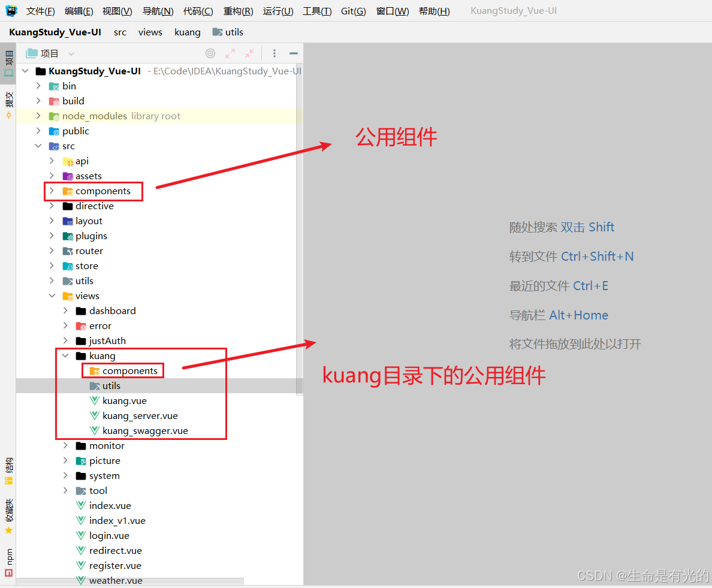Select register.vue in the tree
Image resolution: width=712 pixels, height=588 pixels.
click(115, 566)
